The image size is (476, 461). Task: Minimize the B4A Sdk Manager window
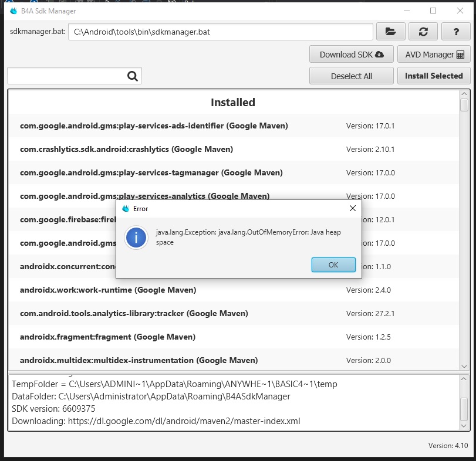pyautogui.click(x=407, y=11)
